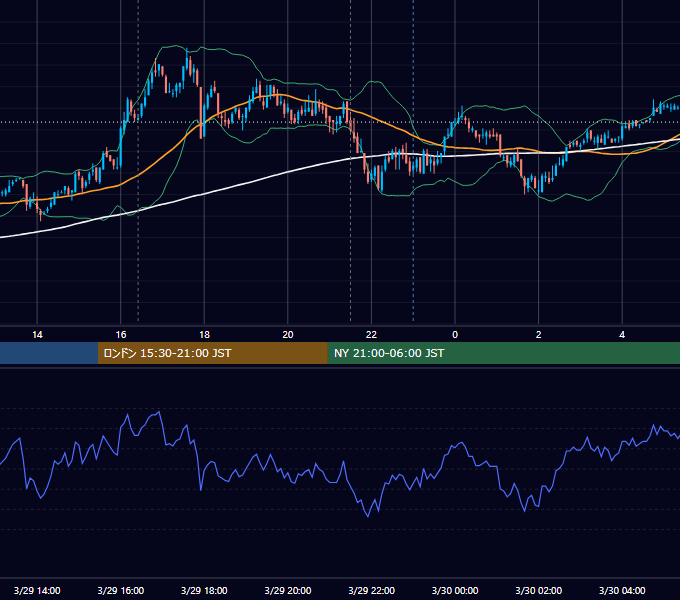This screenshot has height=600, width=680.
Task: Click hour label 16 on price chart axis
Action: click(121, 335)
